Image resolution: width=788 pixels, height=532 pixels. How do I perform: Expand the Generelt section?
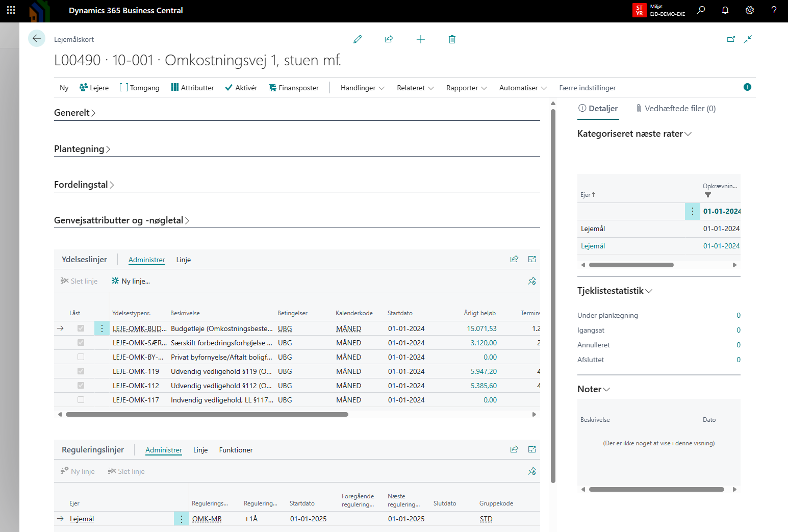75,113
